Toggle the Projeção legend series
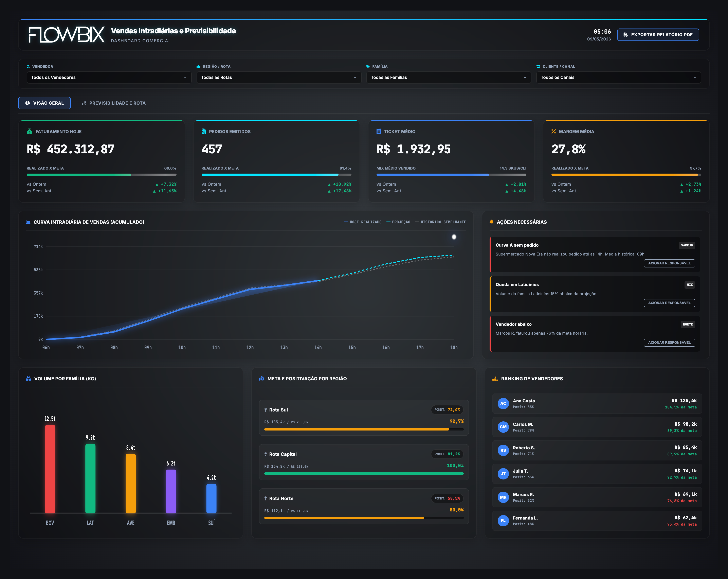The width and height of the screenshot is (728, 579). pos(398,222)
